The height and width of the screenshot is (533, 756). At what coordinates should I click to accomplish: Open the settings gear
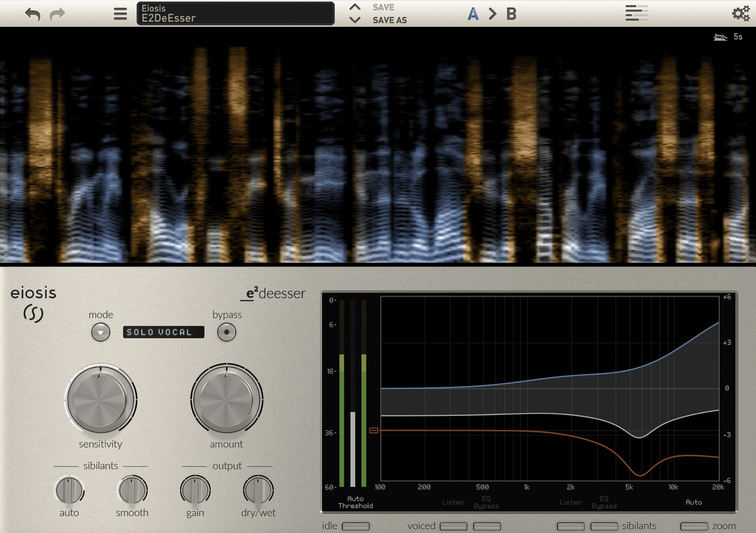tap(741, 14)
